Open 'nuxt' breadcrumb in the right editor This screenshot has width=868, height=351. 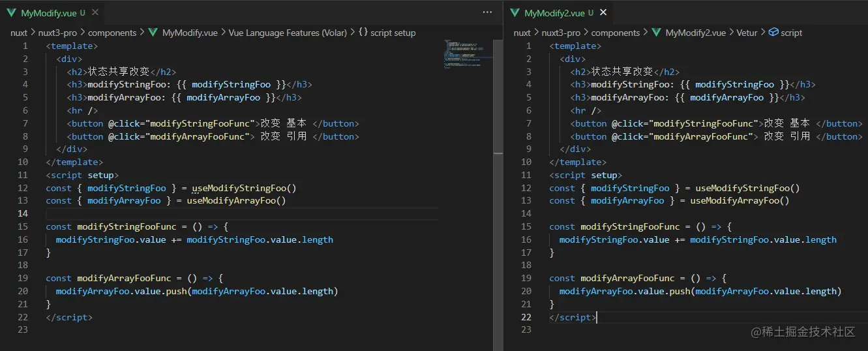(522, 33)
